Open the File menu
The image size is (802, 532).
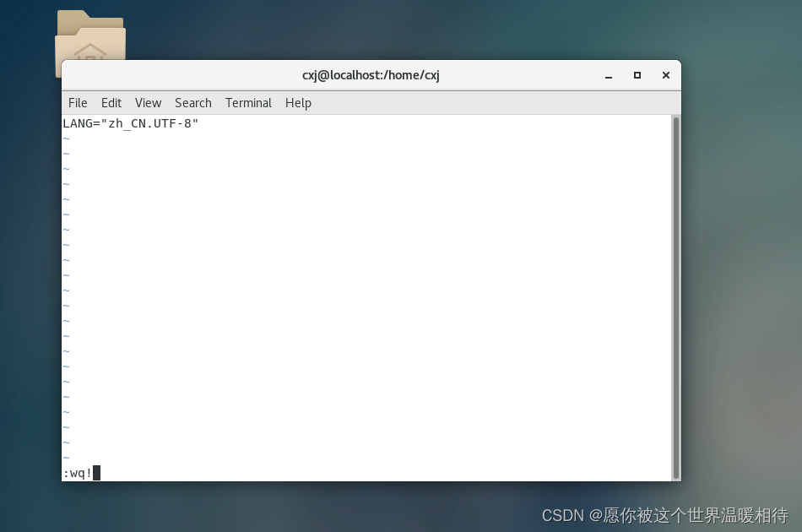(x=78, y=103)
